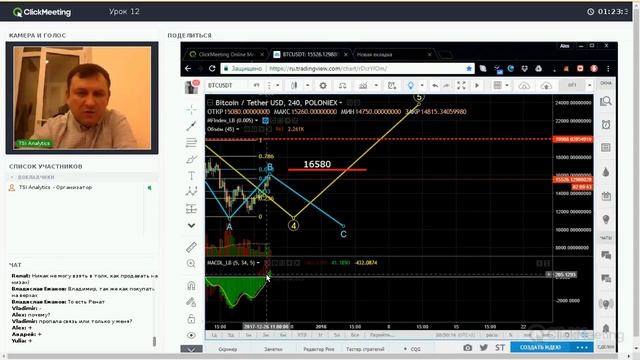Image resolution: width=640 pixels, height=360 pixels.
Task: Select the BTCUSDT browser tab
Action: pos(309,54)
